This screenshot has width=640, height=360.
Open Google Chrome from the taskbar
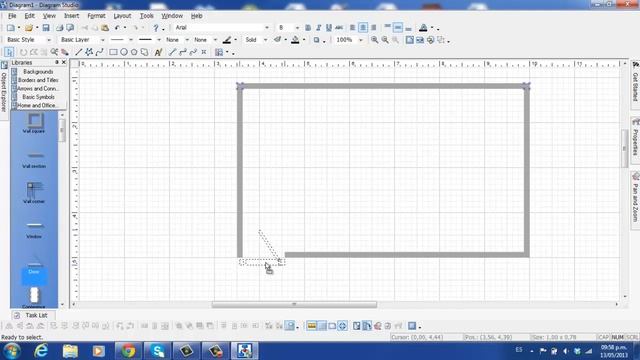128,351
